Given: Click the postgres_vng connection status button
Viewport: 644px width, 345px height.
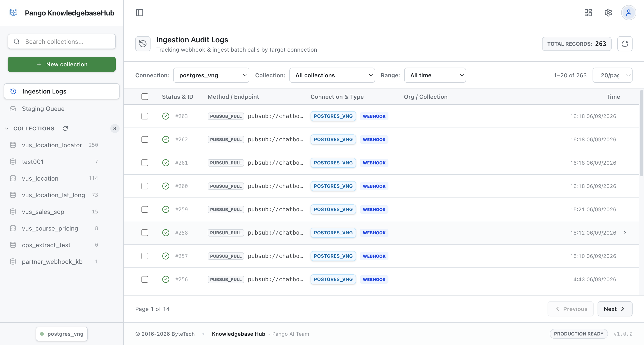Looking at the screenshot, I should [61, 334].
